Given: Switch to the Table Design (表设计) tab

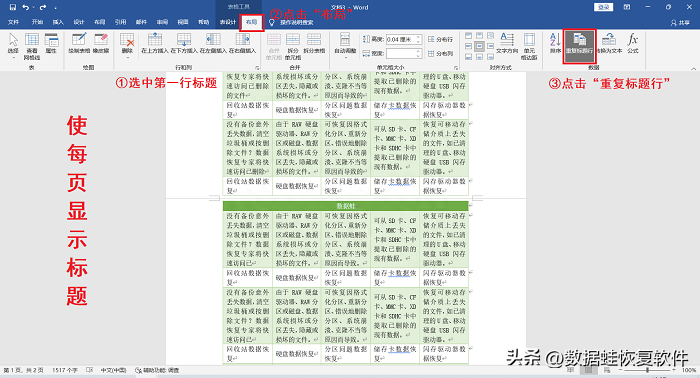Looking at the screenshot, I should click(x=228, y=22).
